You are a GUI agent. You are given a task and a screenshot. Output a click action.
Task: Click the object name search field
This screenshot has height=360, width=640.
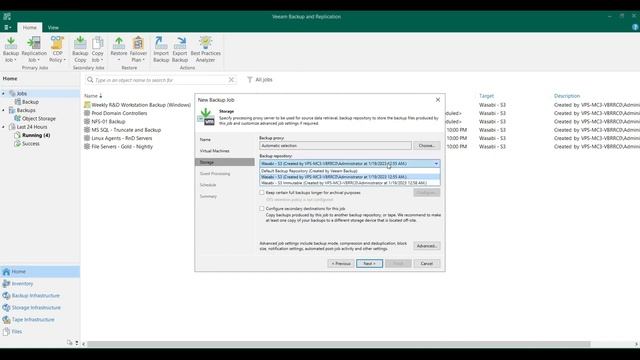160,80
